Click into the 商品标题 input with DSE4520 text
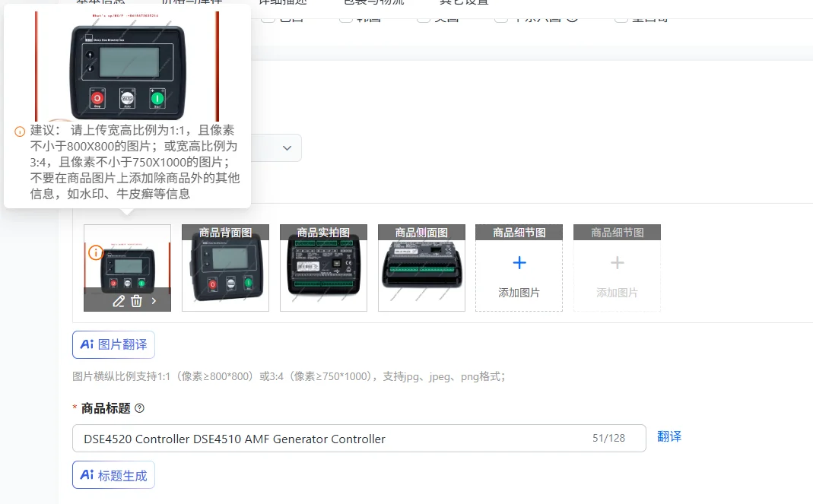The height and width of the screenshot is (504, 813). (359, 438)
